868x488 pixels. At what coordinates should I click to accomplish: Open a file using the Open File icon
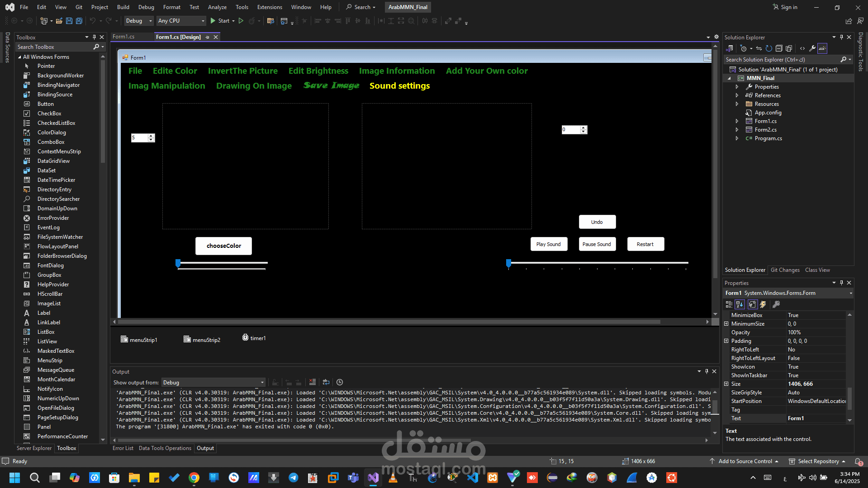click(x=59, y=21)
